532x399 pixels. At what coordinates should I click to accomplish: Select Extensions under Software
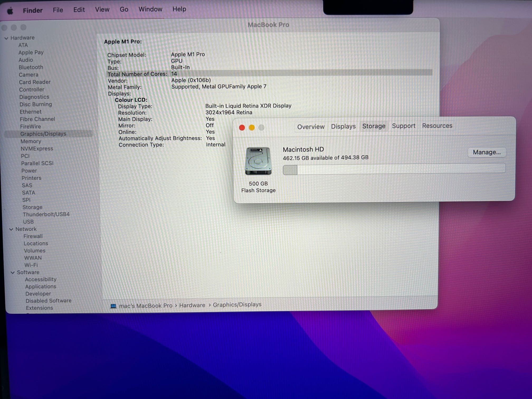tap(39, 308)
